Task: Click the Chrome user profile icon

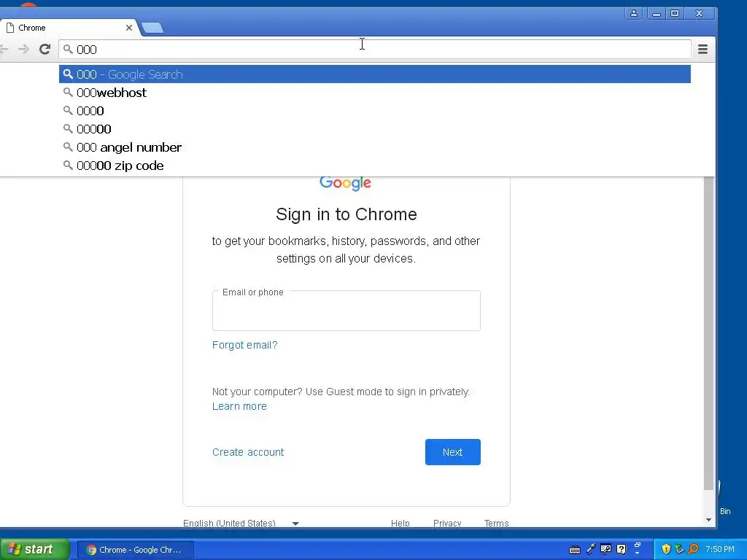Action: 634,13
